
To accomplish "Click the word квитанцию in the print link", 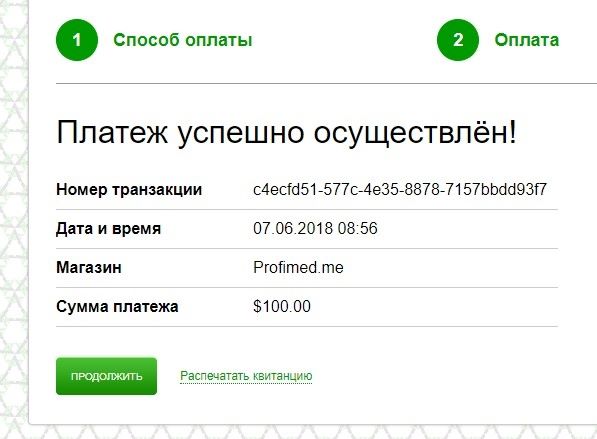I will [283, 376].
